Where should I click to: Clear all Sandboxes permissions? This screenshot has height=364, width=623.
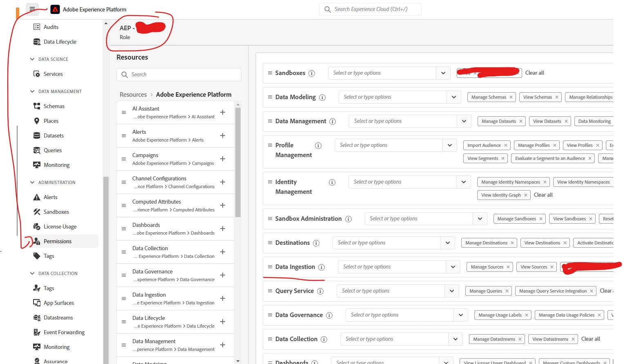point(535,73)
